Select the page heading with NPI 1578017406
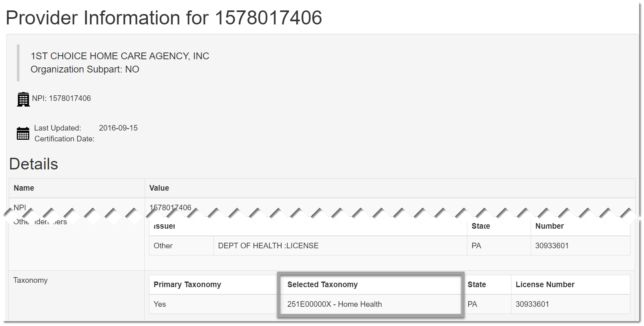Screen dimensions: 644x326 [164, 18]
